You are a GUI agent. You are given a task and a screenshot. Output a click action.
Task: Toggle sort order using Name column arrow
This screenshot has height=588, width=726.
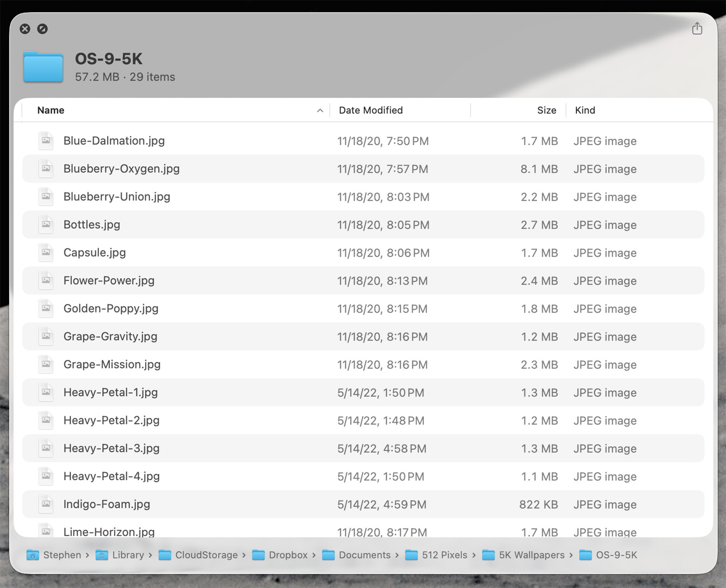point(320,110)
